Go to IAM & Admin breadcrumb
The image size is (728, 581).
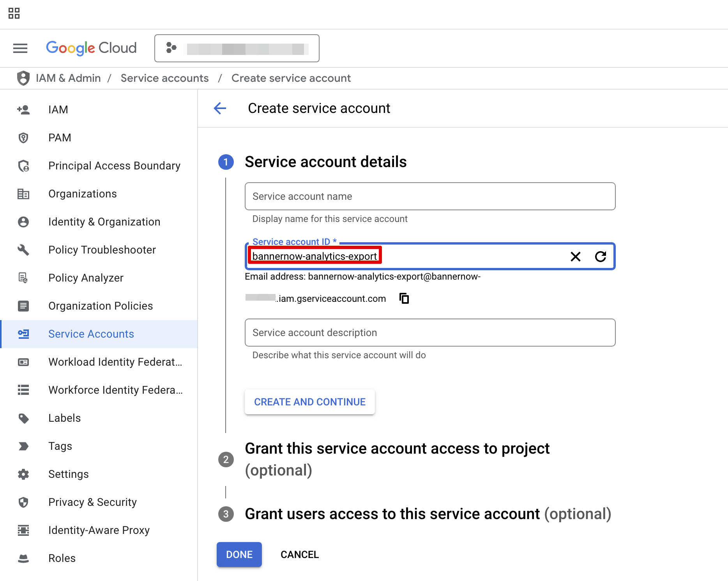[x=68, y=78]
